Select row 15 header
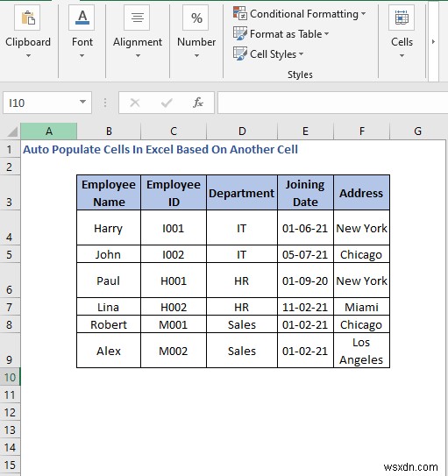Image resolution: width=448 pixels, height=476 pixels. (10, 465)
